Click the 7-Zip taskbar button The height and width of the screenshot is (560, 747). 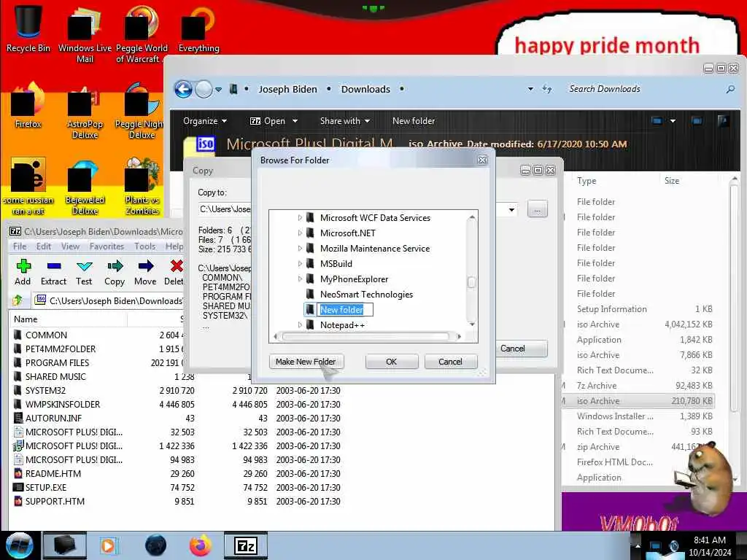click(246, 545)
